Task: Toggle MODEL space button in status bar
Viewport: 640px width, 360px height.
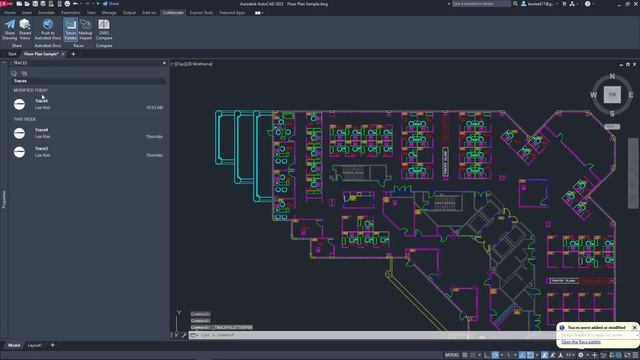Action: click(x=452, y=355)
